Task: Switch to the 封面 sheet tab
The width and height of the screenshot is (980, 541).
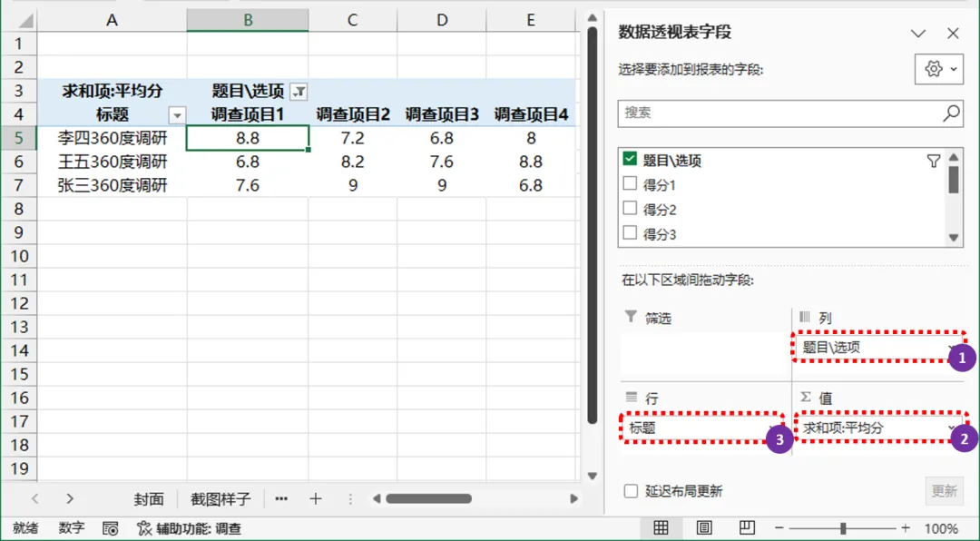Action: (149, 499)
